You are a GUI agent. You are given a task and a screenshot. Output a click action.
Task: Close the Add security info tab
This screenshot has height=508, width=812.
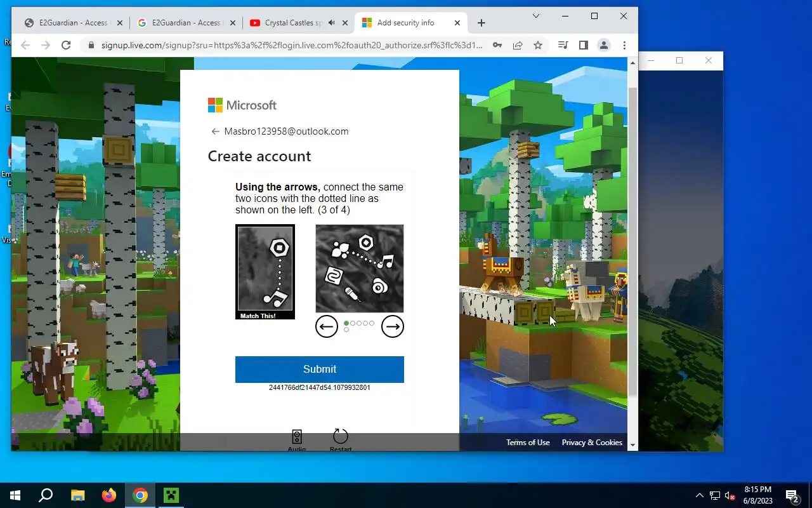457,23
